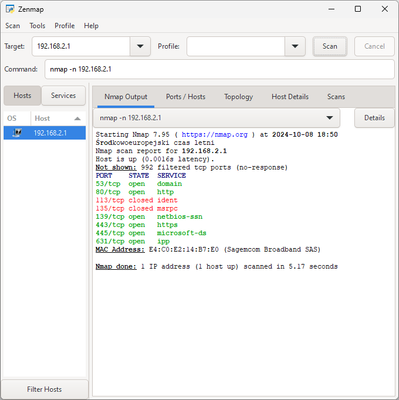Click the Zenmap app icon in title bar
Viewport: 399px width, 400px height.
coord(10,9)
